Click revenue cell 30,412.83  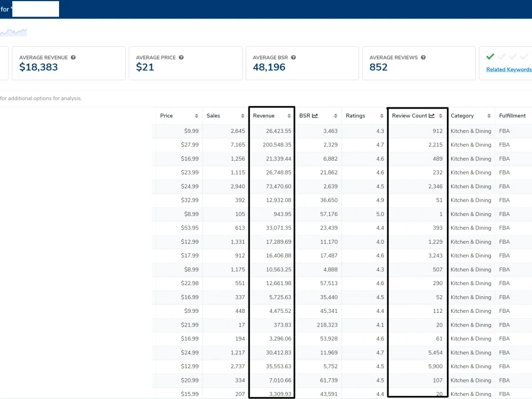click(279, 353)
